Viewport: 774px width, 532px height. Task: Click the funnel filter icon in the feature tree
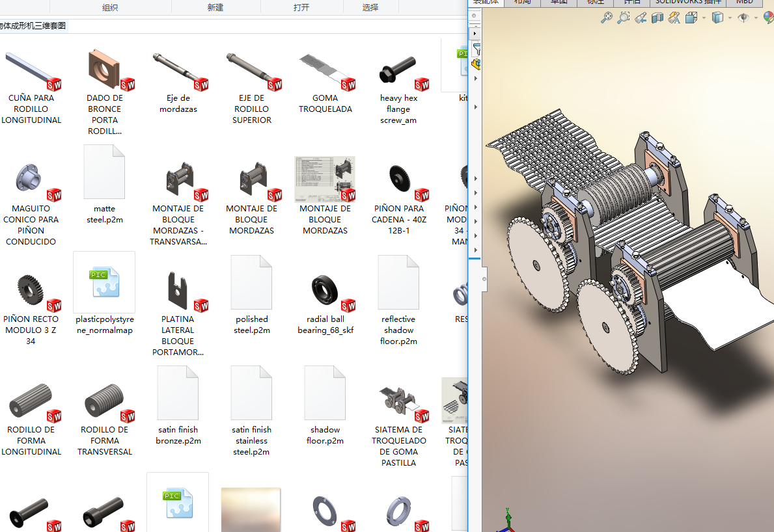(477, 49)
